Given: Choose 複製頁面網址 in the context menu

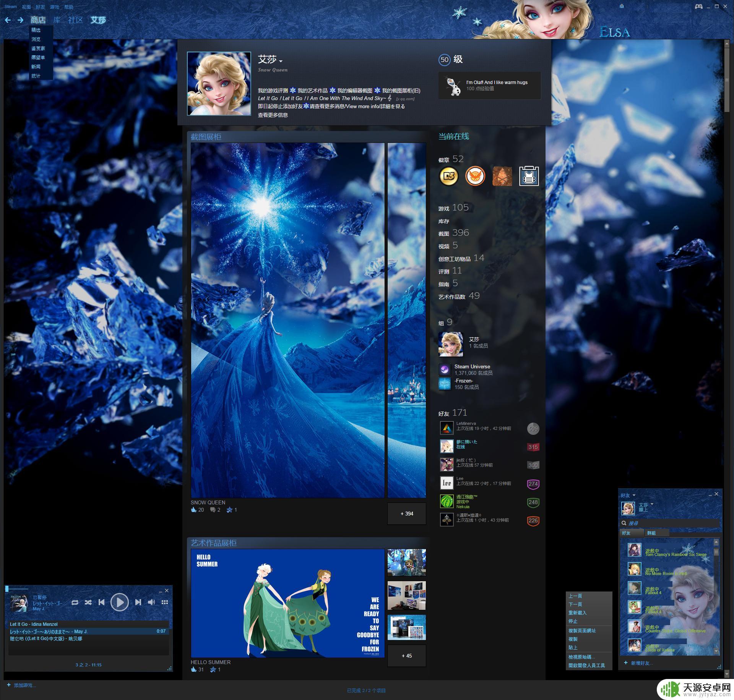Looking at the screenshot, I should tap(582, 630).
